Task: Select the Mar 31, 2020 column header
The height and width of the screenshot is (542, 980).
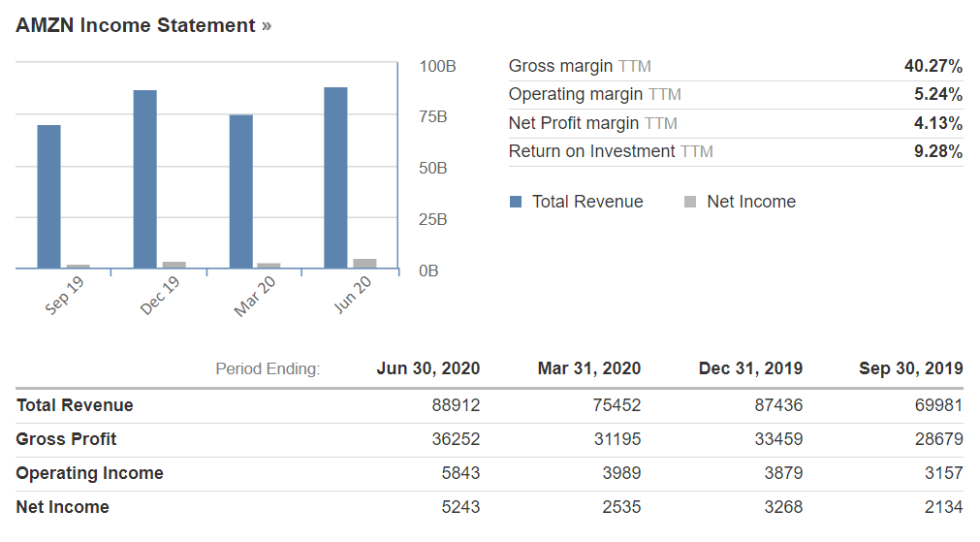Action: point(588,368)
